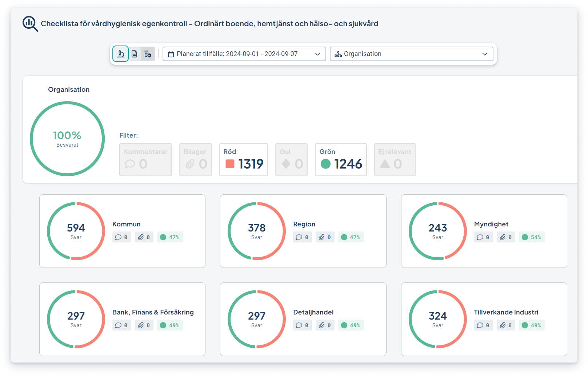Toggle the Grön filter showing 1246

click(x=341, y=159)
